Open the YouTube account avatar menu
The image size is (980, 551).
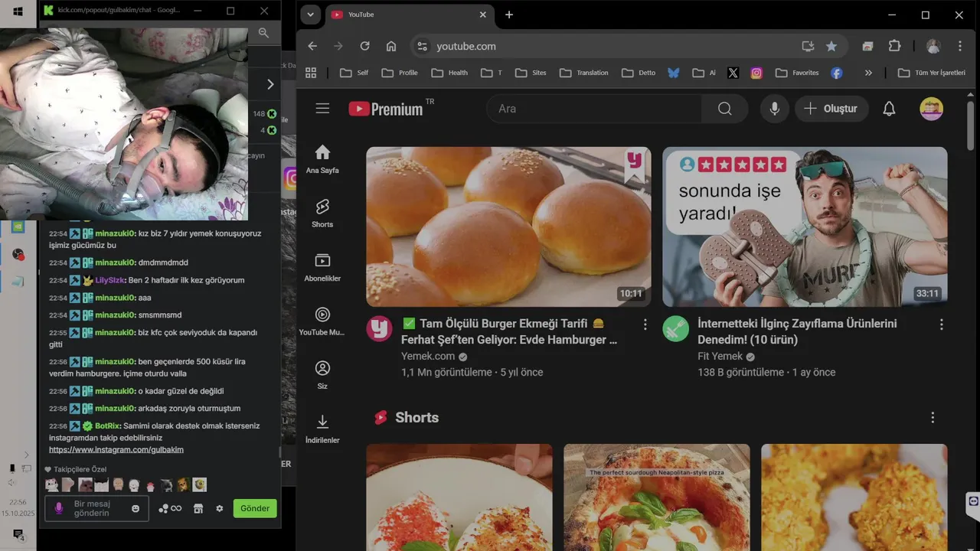tap(931, 109)
